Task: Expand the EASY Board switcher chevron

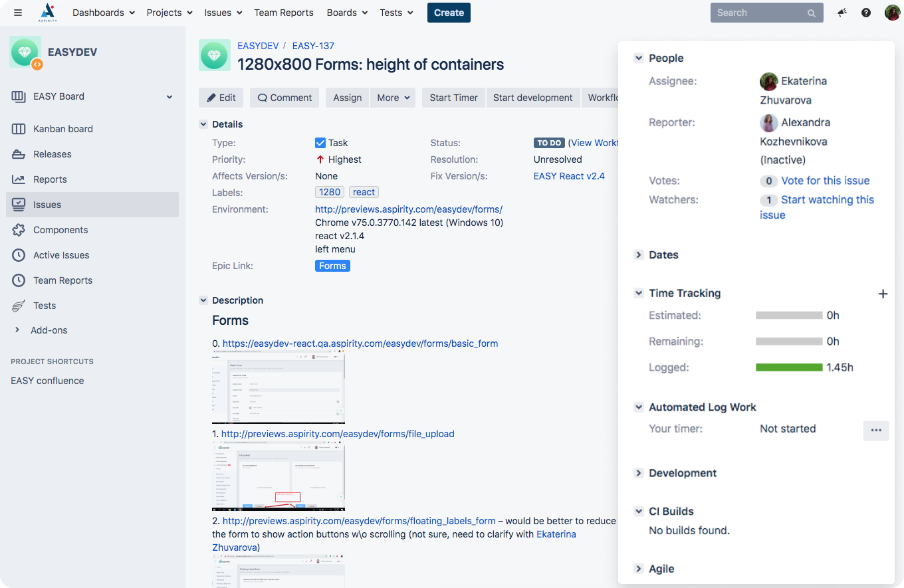Action: (x=169, y=97)
